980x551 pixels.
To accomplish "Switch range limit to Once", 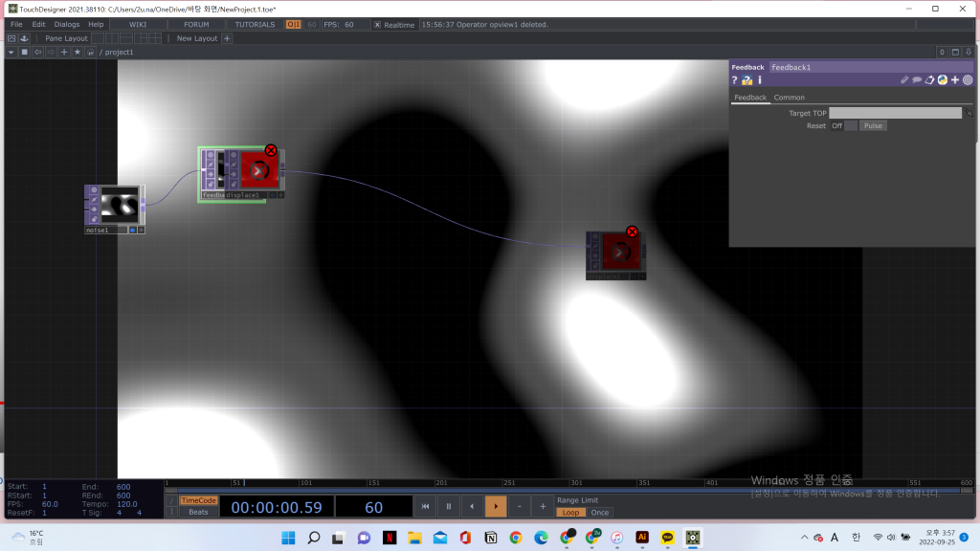I will (599, 513).
